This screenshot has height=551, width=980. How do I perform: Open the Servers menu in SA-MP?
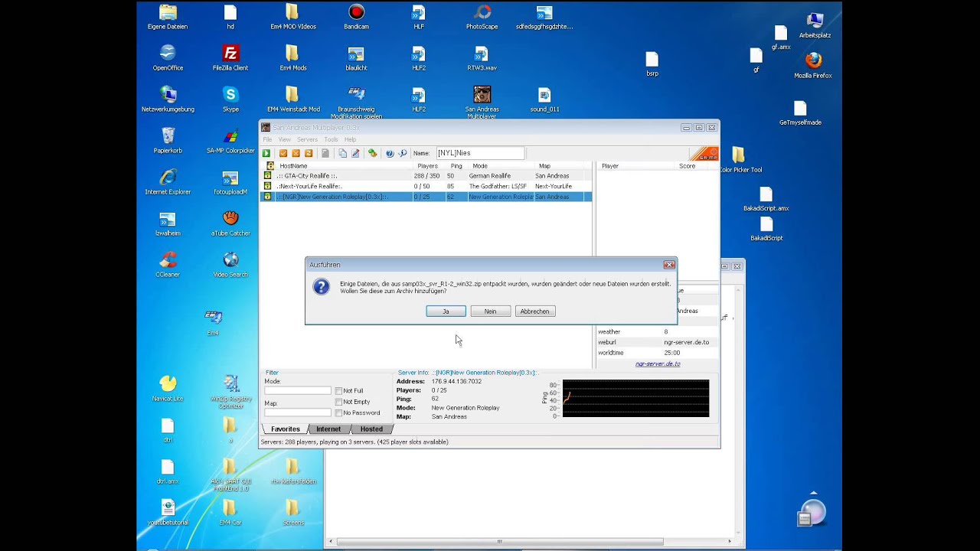pyautogui.click(x=307, y=140)
